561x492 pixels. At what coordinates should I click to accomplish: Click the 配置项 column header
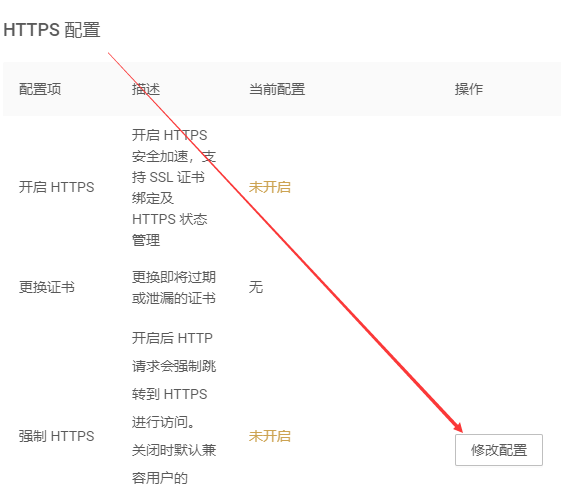tap(40, 89)
